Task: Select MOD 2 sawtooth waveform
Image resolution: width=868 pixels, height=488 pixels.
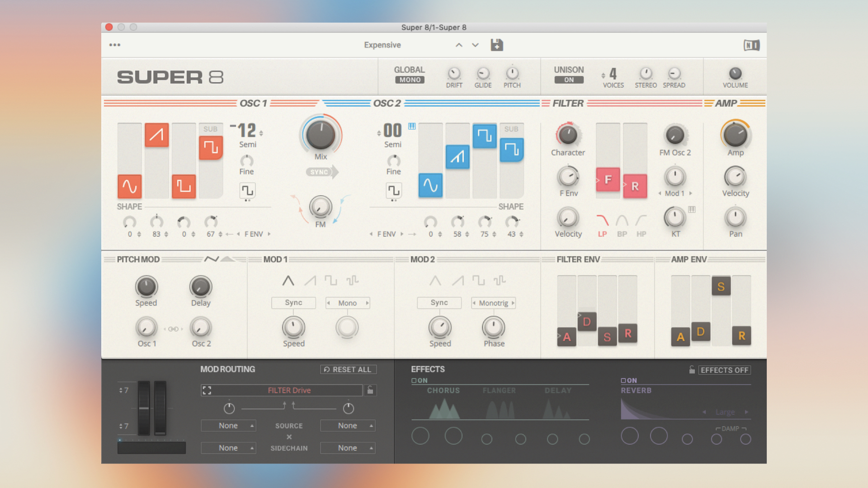Action: (458, 281)
